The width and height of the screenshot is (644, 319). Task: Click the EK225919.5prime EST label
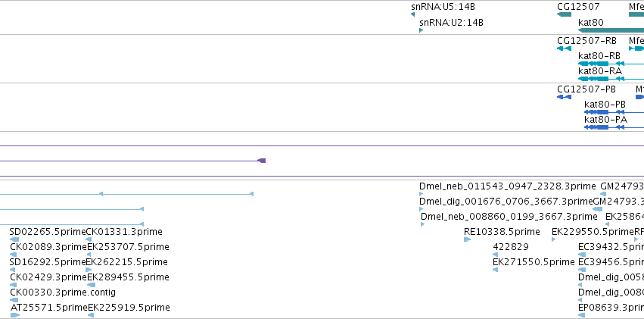point(129,308)
